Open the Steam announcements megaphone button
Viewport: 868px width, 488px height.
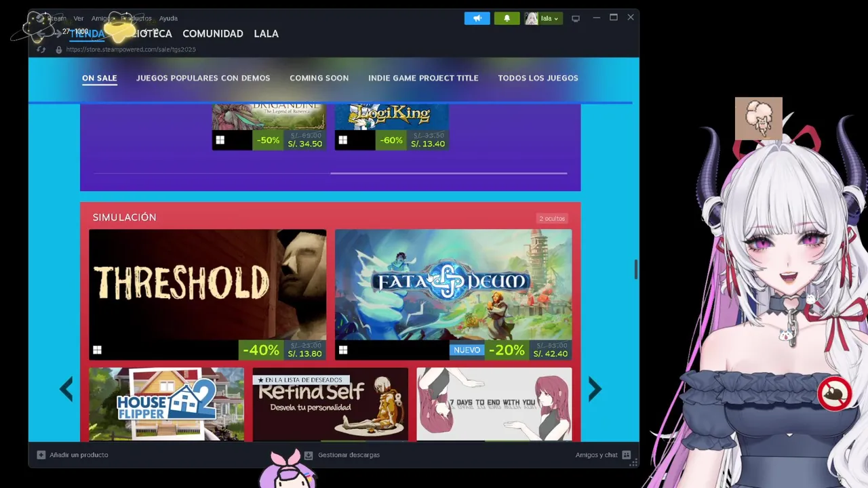477,18
